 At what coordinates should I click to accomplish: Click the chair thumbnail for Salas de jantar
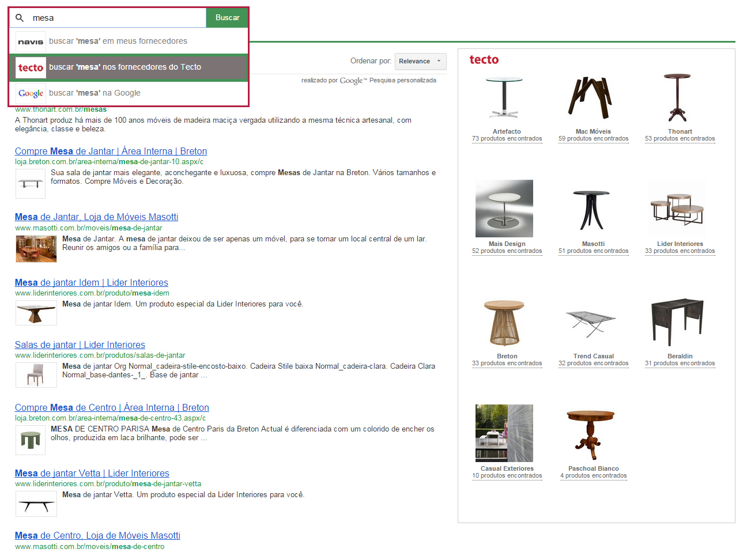point(36,375)
